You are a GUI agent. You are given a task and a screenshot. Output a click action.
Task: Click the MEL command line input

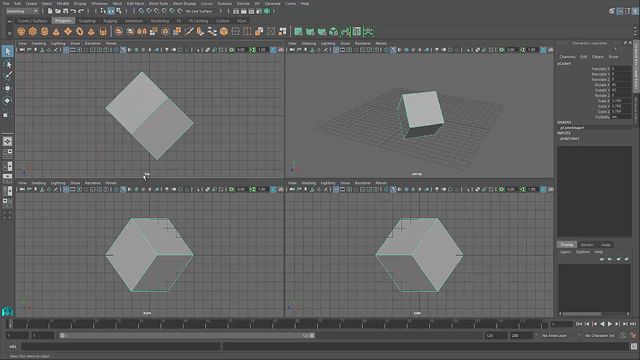pos(120,347)
